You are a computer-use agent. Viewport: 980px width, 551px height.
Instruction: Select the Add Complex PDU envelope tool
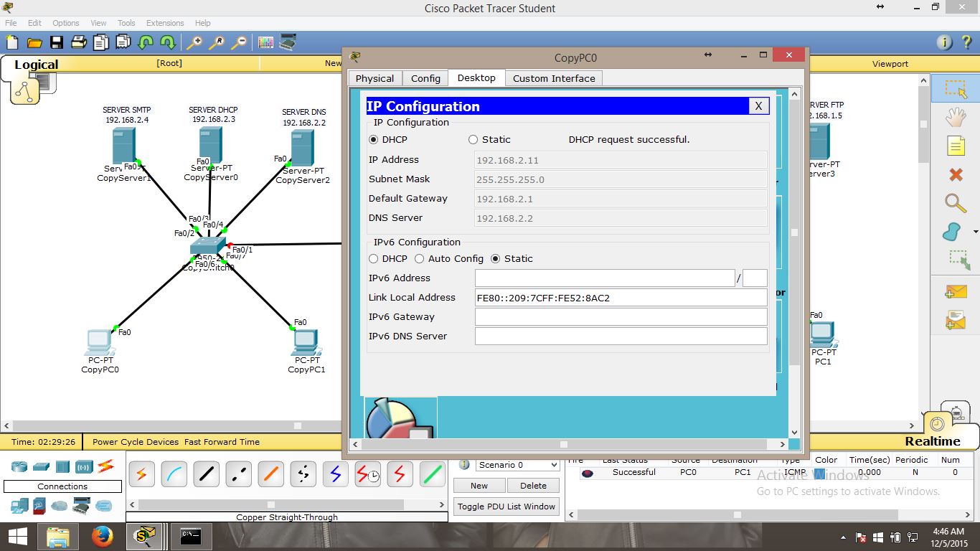956,321
